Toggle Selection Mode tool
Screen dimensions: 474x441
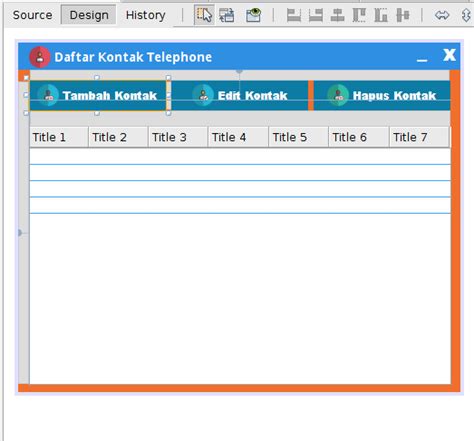(204, 15)
